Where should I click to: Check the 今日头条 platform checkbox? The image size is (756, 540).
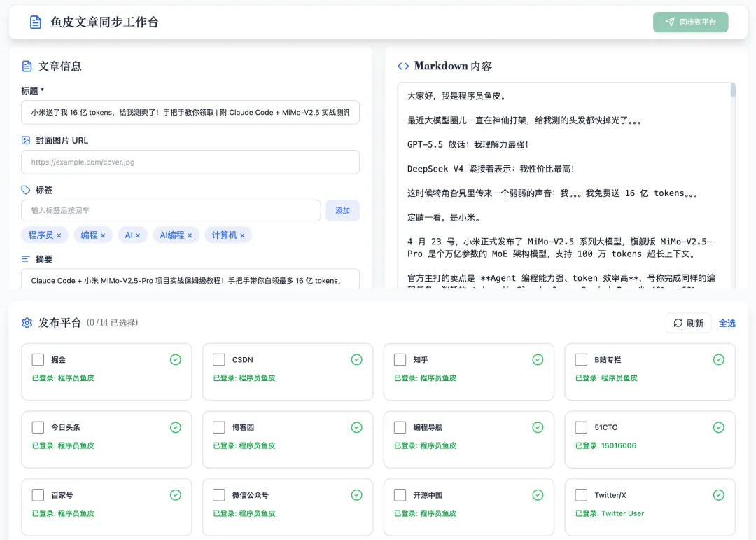point(38,427)
